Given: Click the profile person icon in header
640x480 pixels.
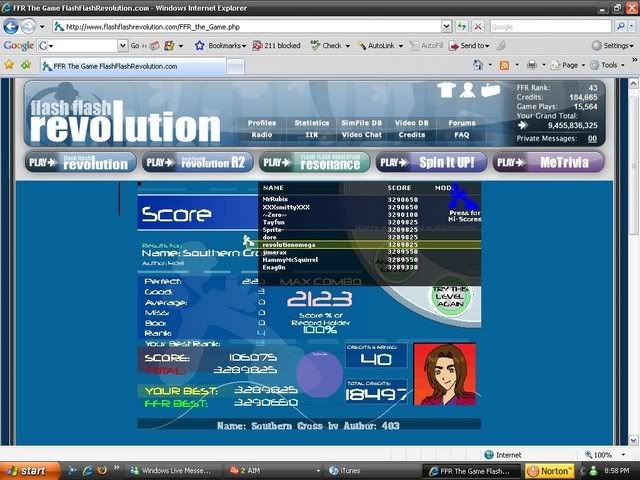Looking at the screenshot, I should (467, 90).
